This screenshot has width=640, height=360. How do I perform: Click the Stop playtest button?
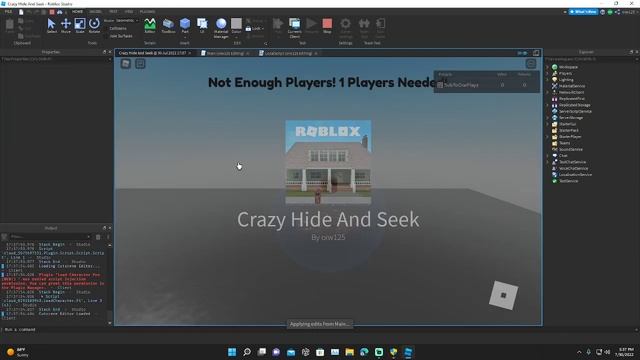click(x=327, y=26)
